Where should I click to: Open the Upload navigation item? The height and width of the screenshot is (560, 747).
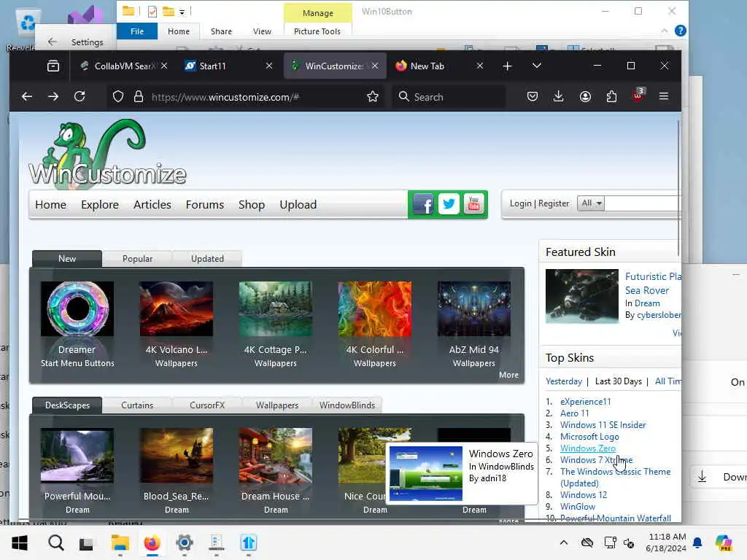[298, 204]
